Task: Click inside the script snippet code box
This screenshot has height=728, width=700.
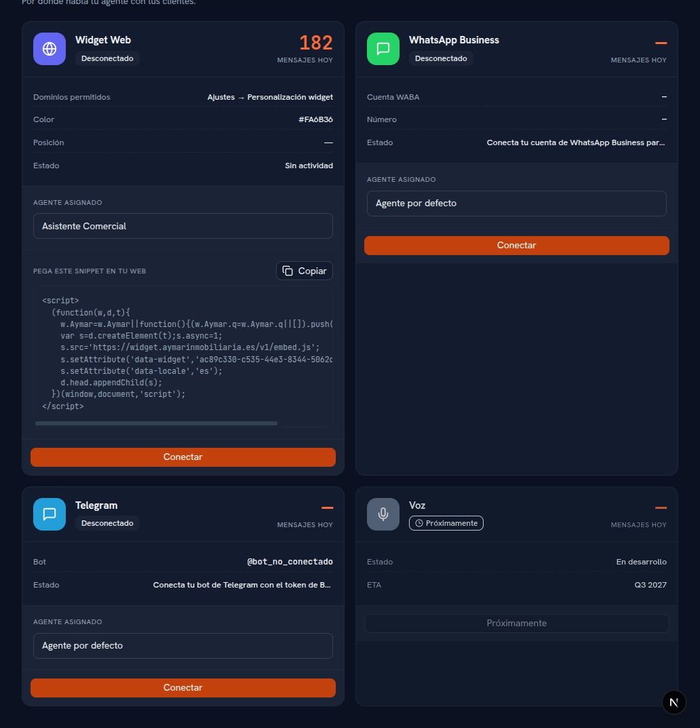Action: [x=183, y=357]
